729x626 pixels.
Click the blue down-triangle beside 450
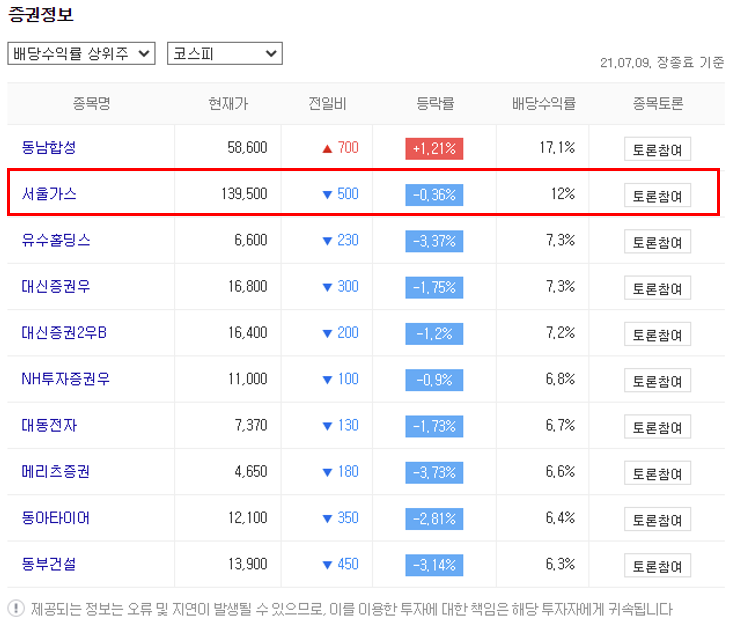pyautogui.click(x=327, y=565)
